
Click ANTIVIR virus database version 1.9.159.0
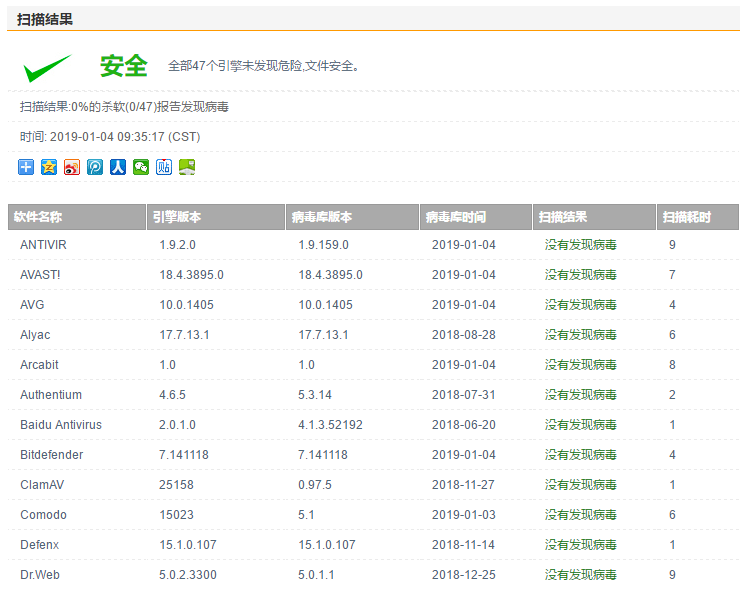pos(323,245)
